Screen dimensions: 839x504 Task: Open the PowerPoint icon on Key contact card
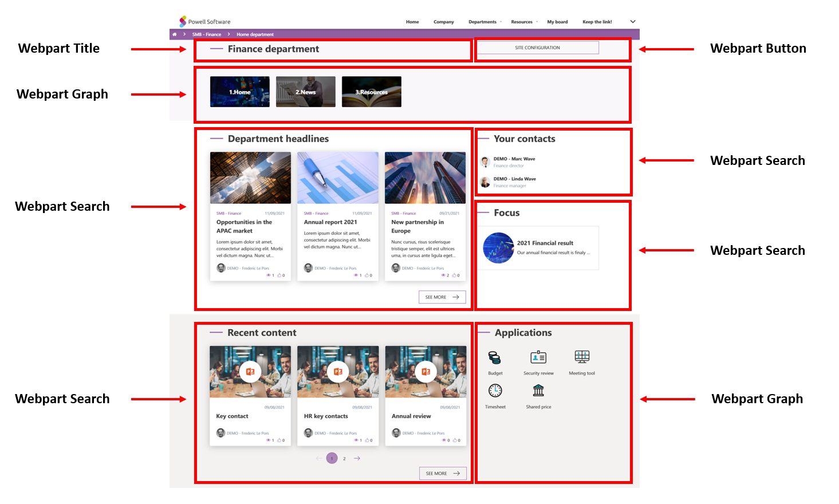(x=250, y=372)
